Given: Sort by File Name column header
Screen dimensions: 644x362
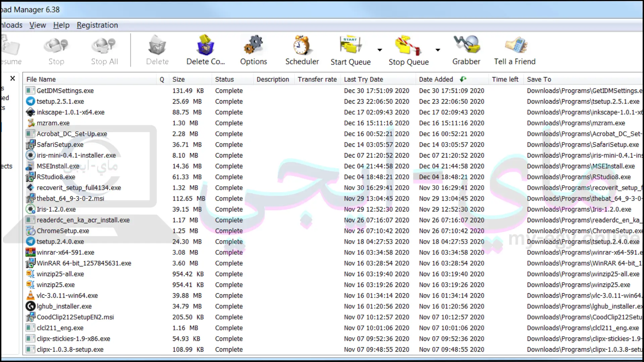Looking at the screenshot, I should (90, 79).
